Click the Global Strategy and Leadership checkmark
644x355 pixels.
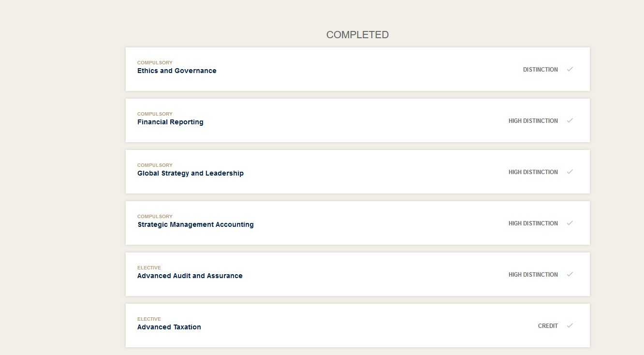[x=570, y=172]
